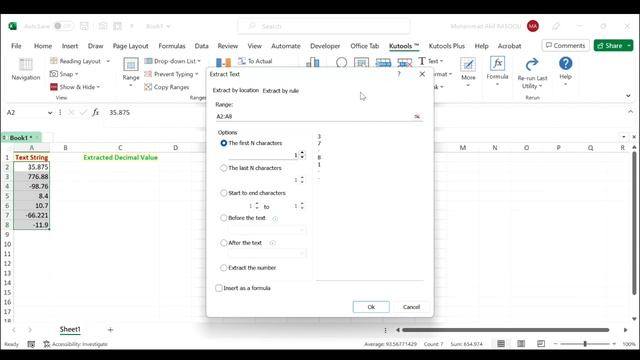The width and height of the screenshot is (640, 360).
Task: Toggle the AutoSave switch
Action: (63, 26)
